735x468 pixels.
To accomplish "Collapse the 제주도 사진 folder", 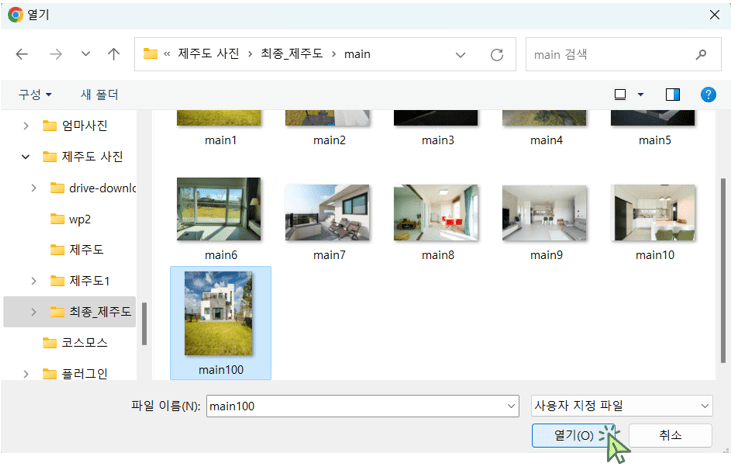I will point(26,157).
